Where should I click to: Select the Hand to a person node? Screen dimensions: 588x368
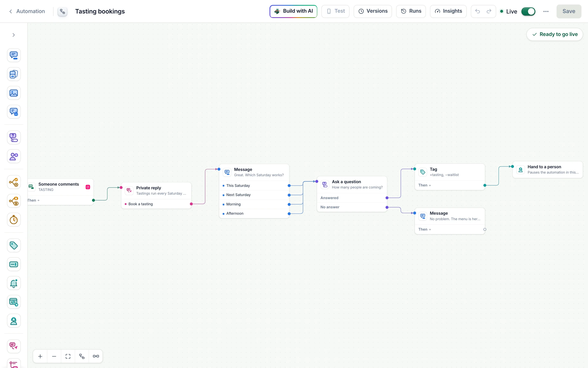pyautogui.click(x=548, y=170)
